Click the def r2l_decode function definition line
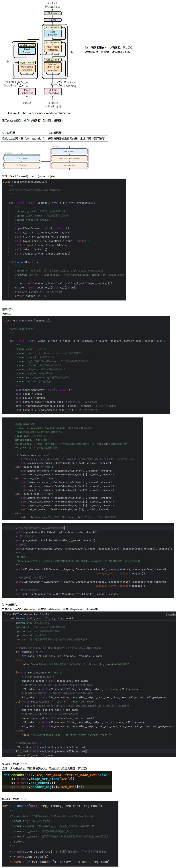The height and width of the screenshot is (868, 176). (52, 806)
